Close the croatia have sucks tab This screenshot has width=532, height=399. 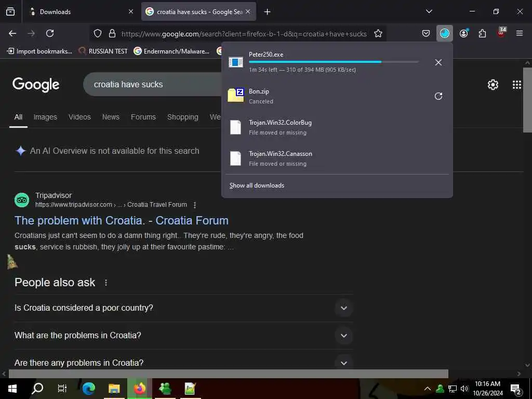248,11
